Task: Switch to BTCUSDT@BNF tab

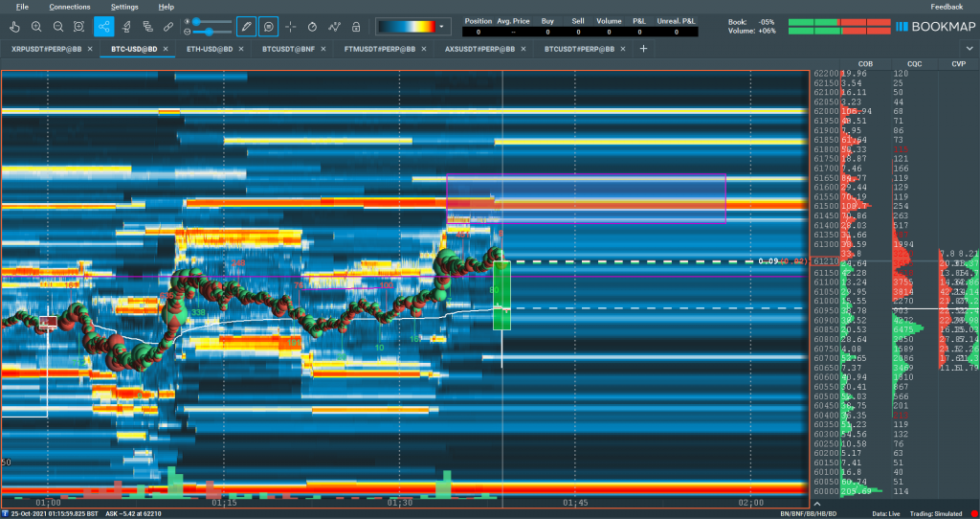Action: 288,49
